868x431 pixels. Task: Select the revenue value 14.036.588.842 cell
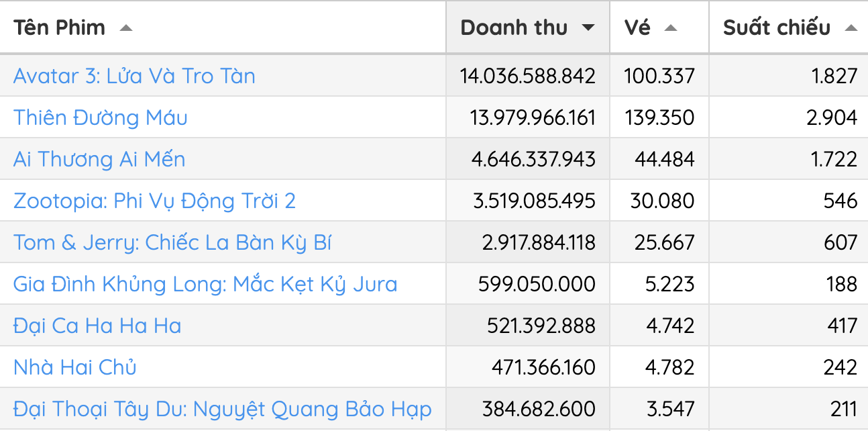[528, 76]
